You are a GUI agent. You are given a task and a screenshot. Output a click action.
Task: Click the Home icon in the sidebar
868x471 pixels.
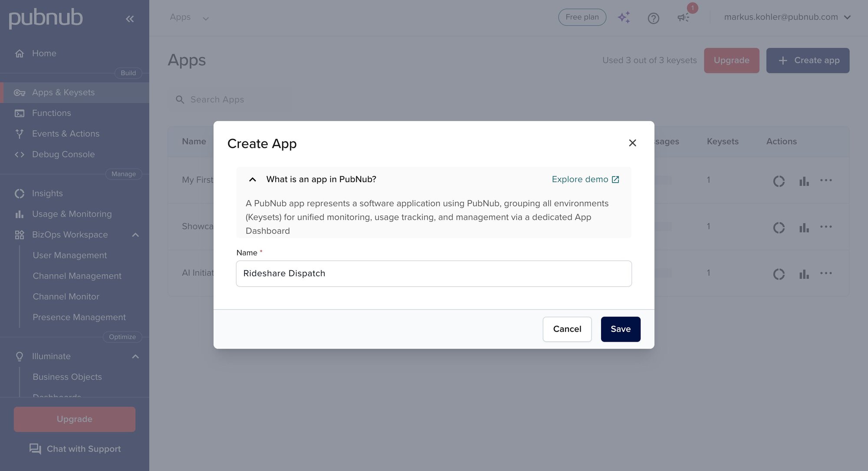[20, 54]
